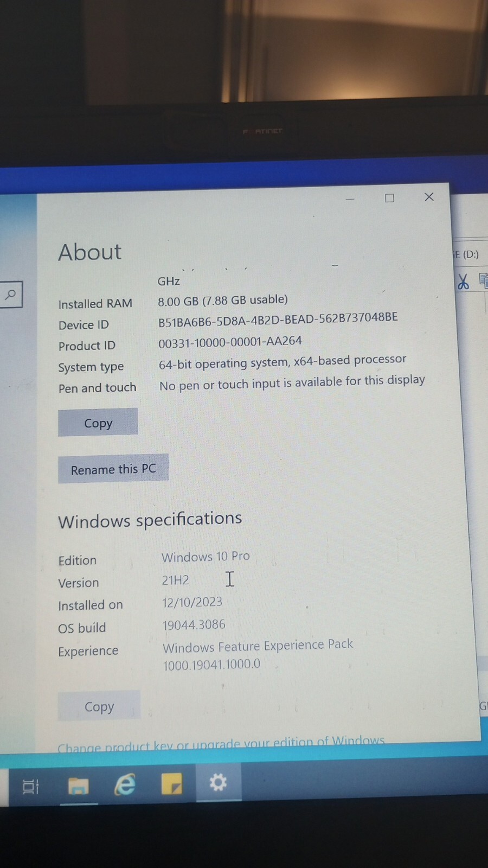The height and width of the screenshot is (868, 488).
Task: Click the Pen and touch label
Action: click(x=98, y=388)
